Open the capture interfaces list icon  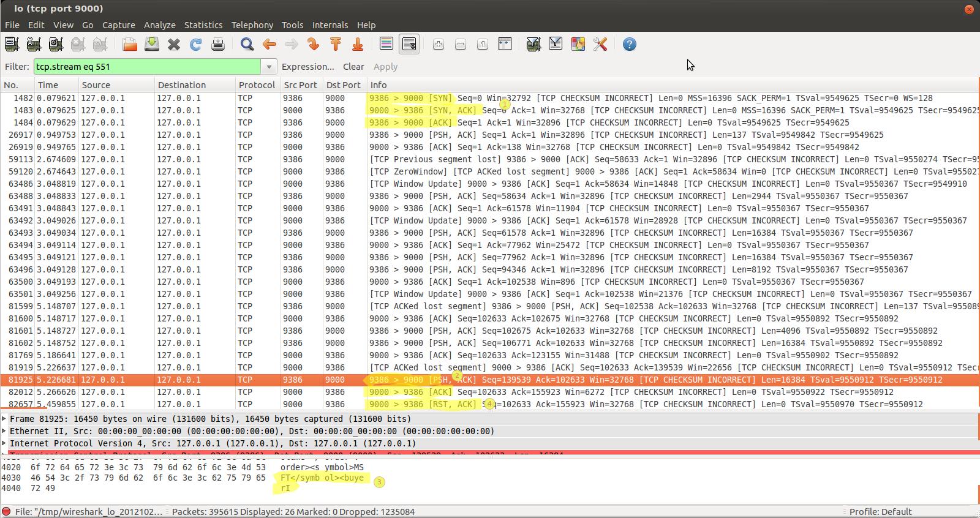12,44
